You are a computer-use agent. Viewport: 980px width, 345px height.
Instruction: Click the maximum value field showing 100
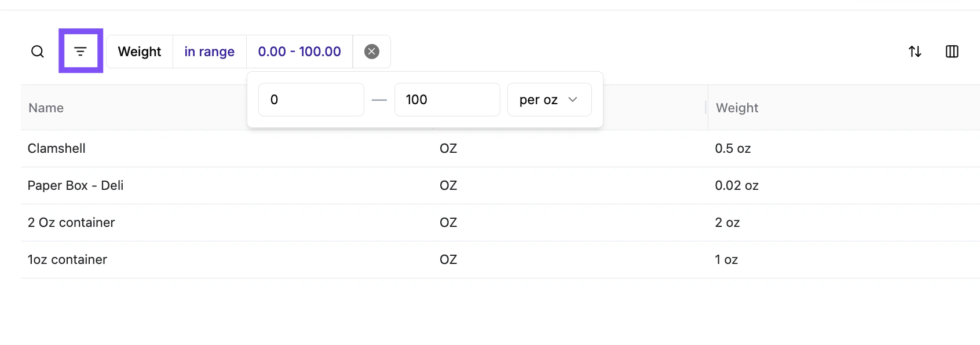[x=447, y=100]
